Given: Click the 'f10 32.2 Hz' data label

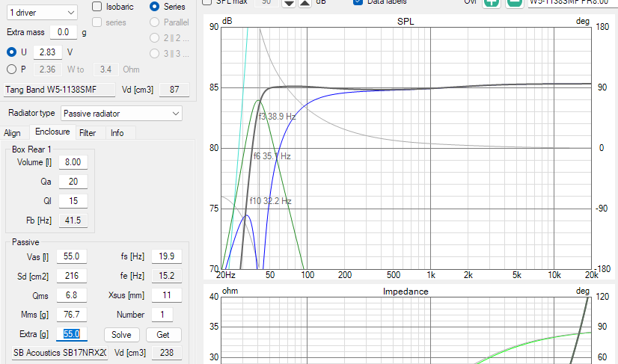Looking at the screenshot, I should pos(270,201).
